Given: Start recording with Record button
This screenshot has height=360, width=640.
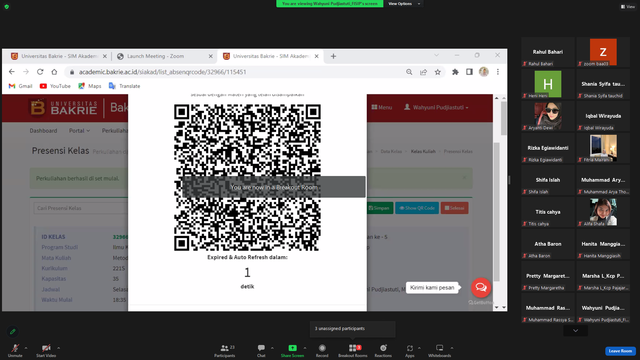Looking at the screenshot, I should (x=322, y=350).
